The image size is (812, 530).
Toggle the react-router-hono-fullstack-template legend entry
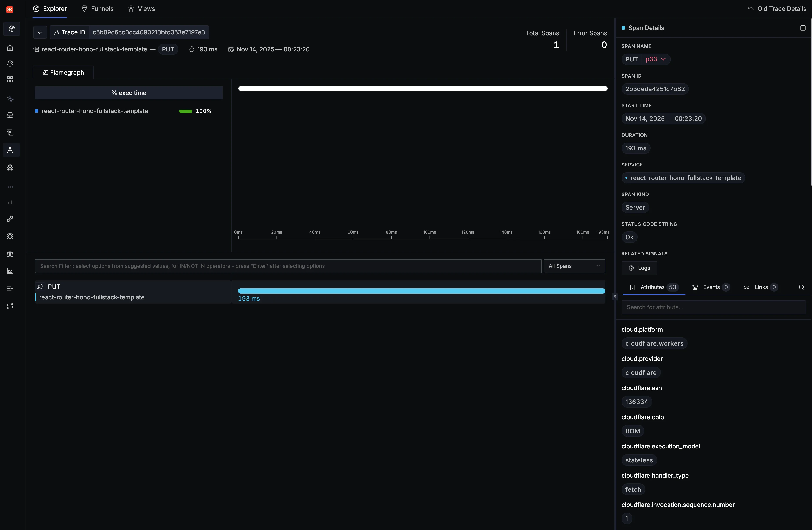tap(95, 111)
